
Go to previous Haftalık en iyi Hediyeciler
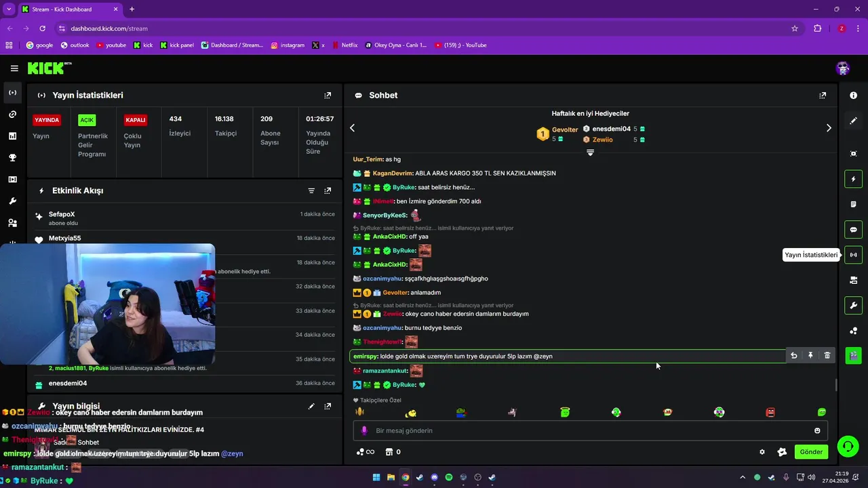tap(352, 128)
